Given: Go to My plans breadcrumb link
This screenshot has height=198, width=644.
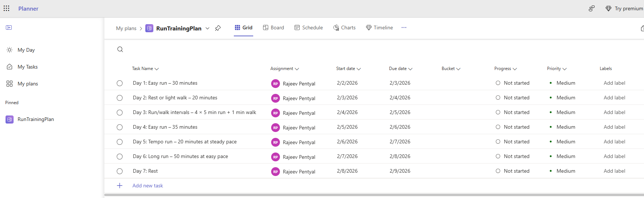Looking at the screenshot, I should tap(126, 28).
